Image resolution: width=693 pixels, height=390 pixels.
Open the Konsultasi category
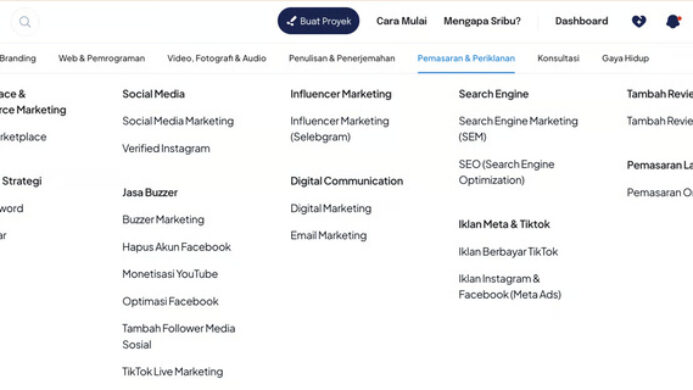558,58
